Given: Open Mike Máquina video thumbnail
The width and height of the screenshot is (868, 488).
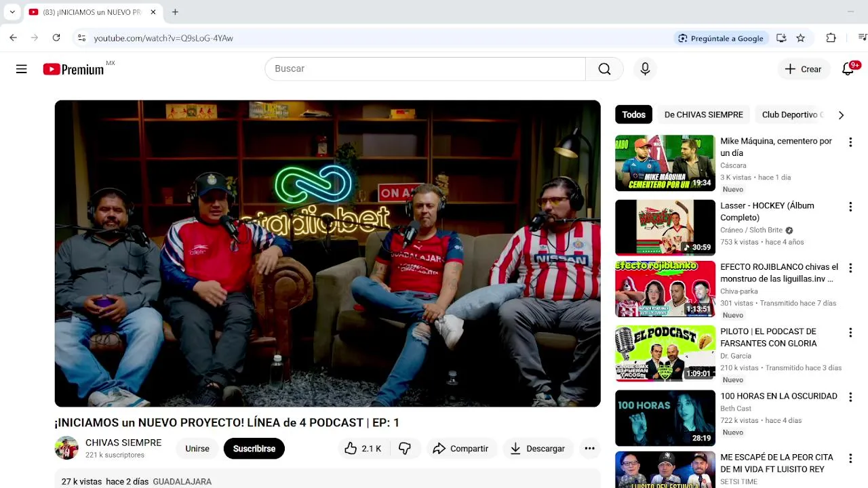Looking at the screenshot, I should pos(665,163).
